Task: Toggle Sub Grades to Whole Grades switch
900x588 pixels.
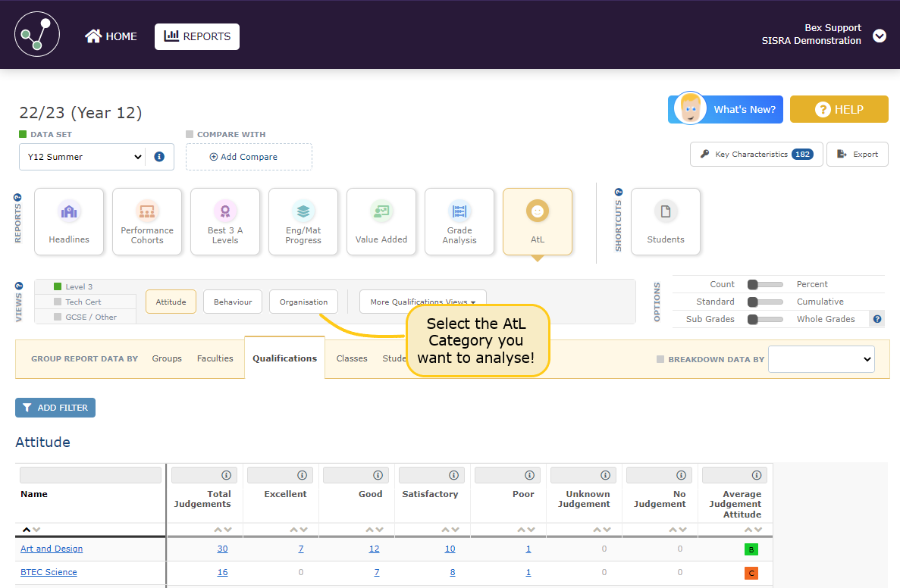Action: coord(765,320)
